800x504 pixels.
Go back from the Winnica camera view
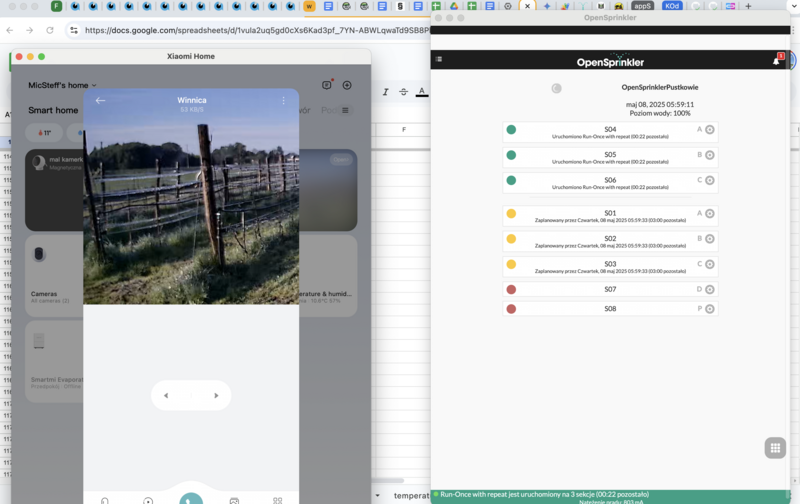click(100, 100)
